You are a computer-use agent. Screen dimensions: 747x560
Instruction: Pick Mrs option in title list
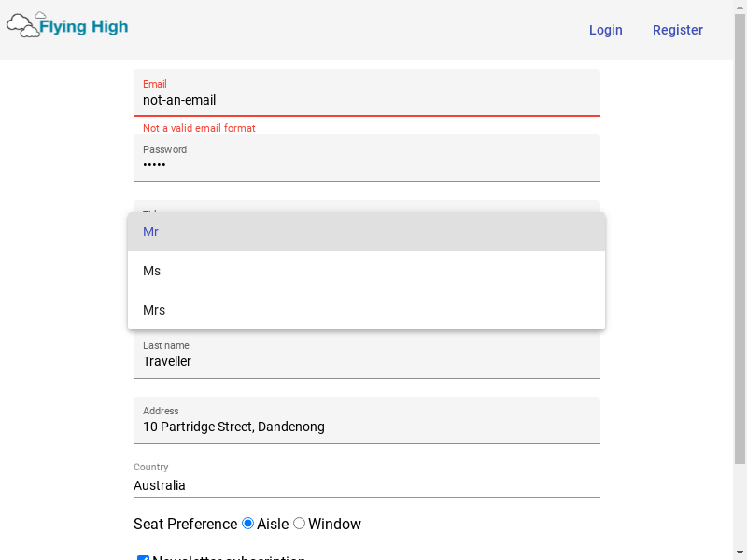tap(366, 310)
